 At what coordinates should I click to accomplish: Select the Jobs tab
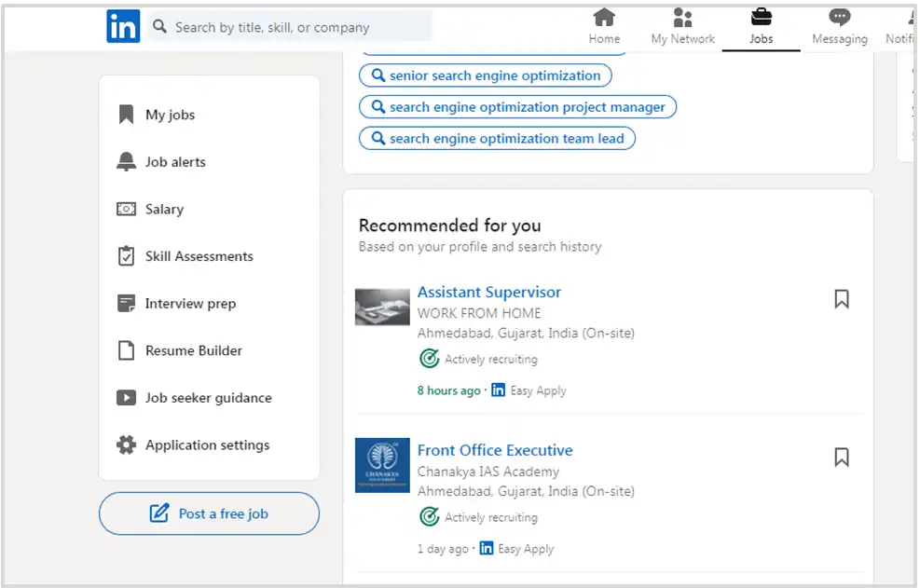pyautogui.click(x=761, y=27)
